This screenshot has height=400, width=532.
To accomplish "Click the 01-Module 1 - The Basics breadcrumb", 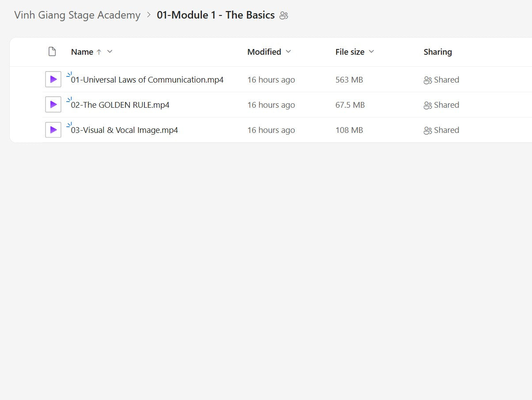I will click(216, 15).
